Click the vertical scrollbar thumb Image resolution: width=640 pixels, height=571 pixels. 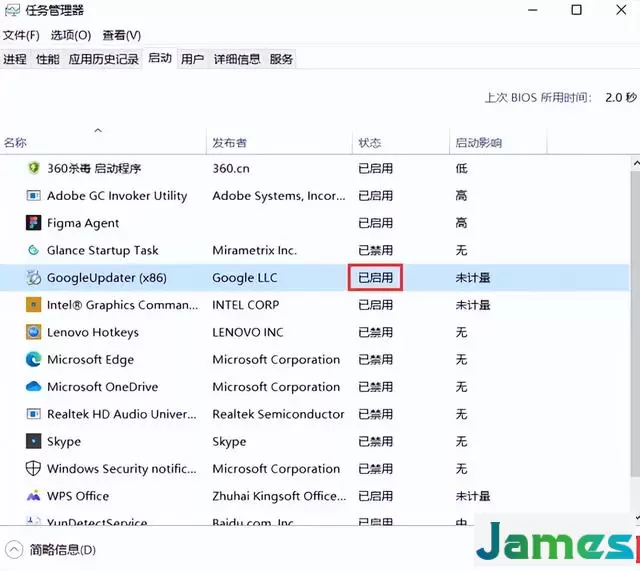pos(636,324)
